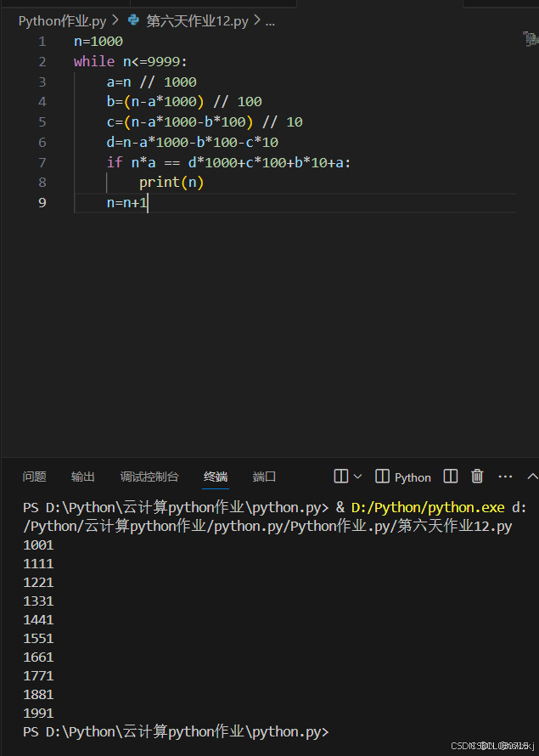The height and width of the screenshot is (756, 539).
Task: Click the print(n) statement
Action: pos(171,183)
